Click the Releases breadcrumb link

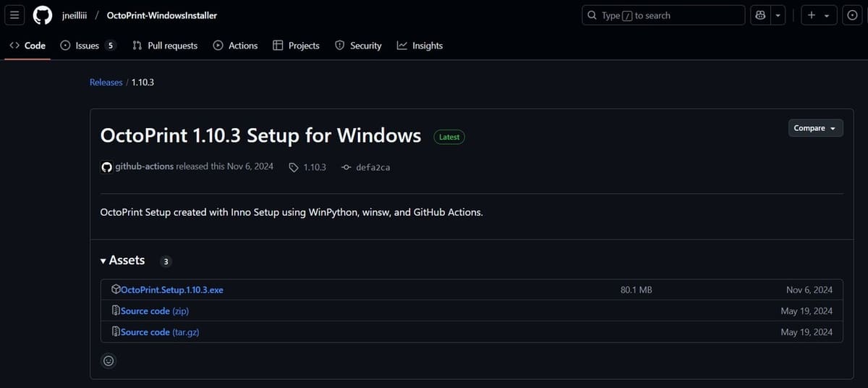coord(106,83)
